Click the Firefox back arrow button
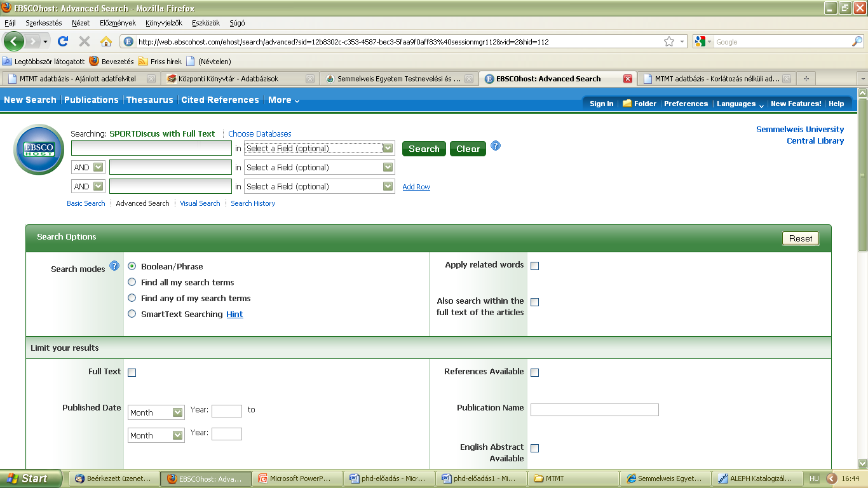This screenshot has width=868, height=488. [14, 41]
